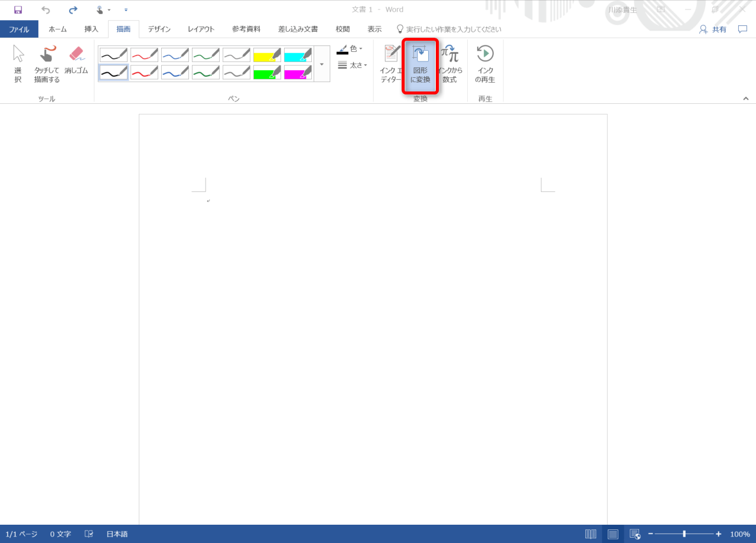Screen dimensions: 756x543
Task: Choose the 選択 arrow tool
Action: [x=18, y=64]
